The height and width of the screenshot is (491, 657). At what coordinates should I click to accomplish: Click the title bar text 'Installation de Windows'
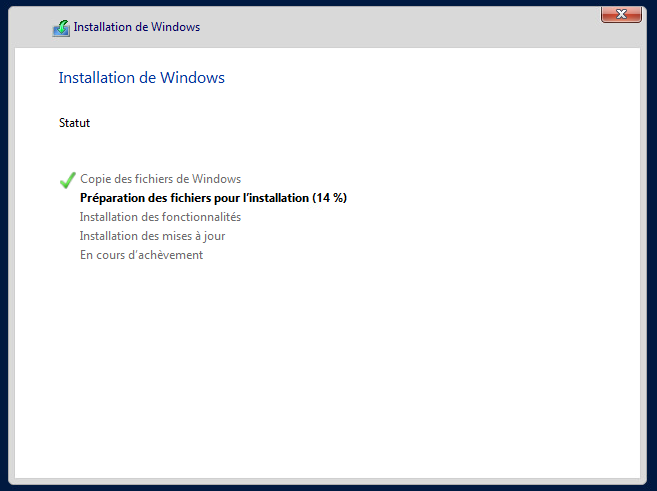point(137,27)
